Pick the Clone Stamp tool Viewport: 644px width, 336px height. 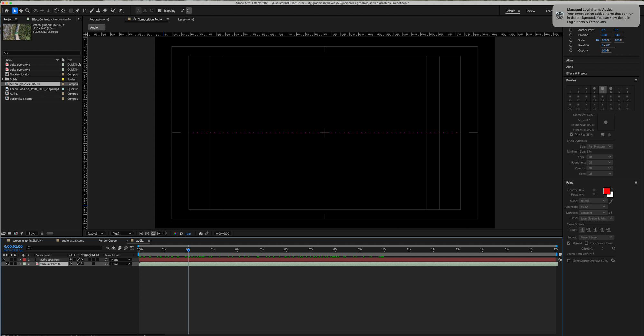(98, 11)
